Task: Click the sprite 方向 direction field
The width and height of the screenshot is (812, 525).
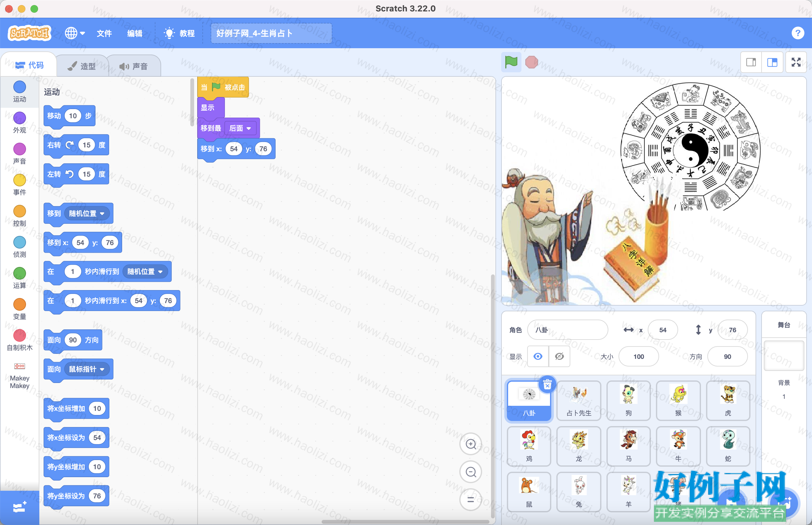Action: (x=727, y=356)
